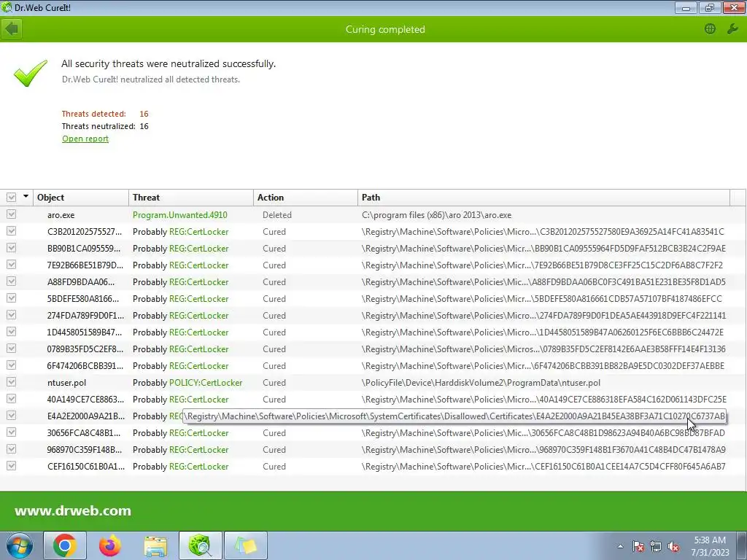
Task: Go back using the green arrow button
Action: tap(12, 29)
